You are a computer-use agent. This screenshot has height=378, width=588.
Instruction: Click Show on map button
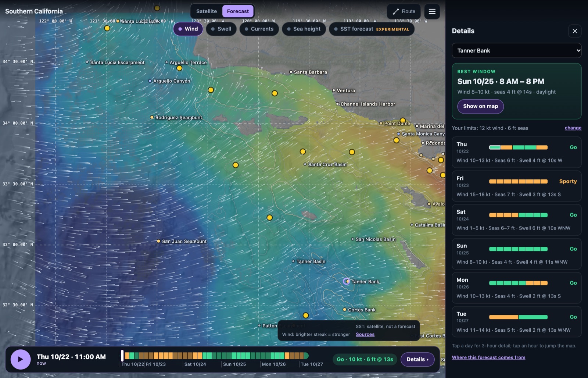(x=480, y=106)
